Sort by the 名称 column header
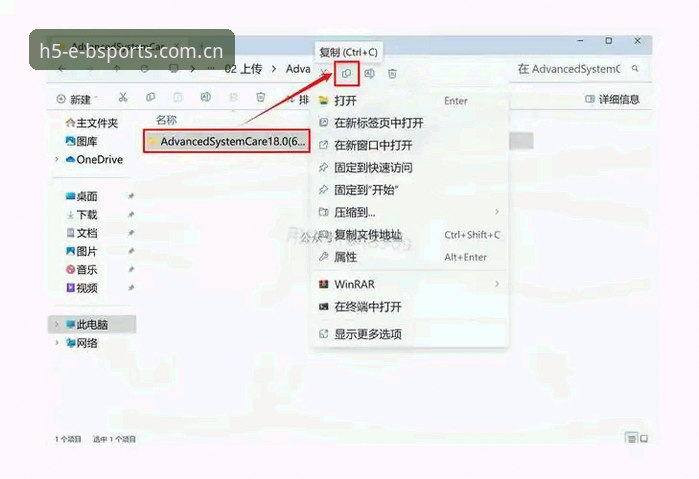 tap(166, 120)
